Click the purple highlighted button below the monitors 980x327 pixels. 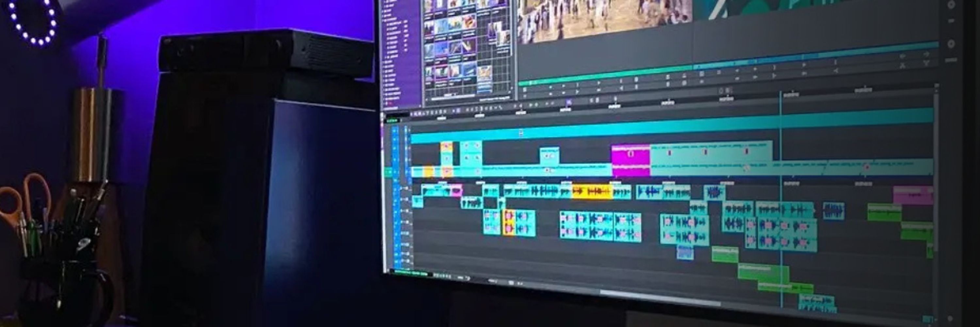coord(569,102)
